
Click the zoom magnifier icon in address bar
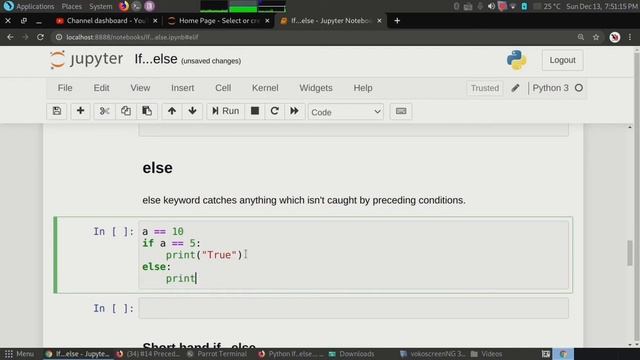pyautogui.click(x=581, y=37)
